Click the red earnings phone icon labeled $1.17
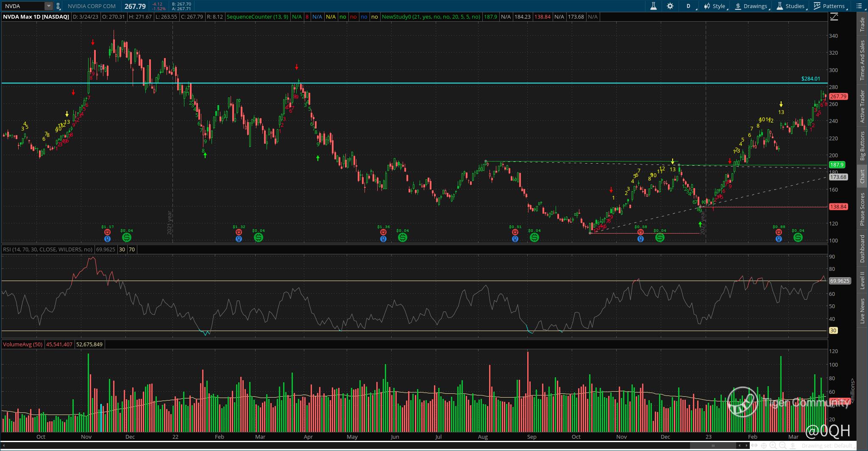This screenshot has width=868, height=451. [x=107, y=232]
